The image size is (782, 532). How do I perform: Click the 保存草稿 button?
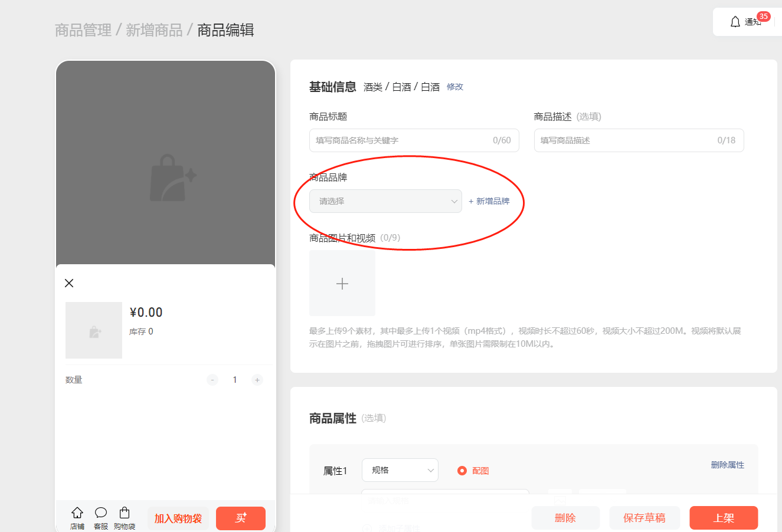(644, 518)
